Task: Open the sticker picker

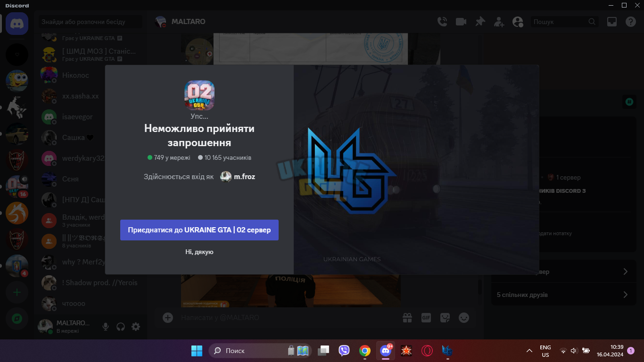Action: point(445,318)
